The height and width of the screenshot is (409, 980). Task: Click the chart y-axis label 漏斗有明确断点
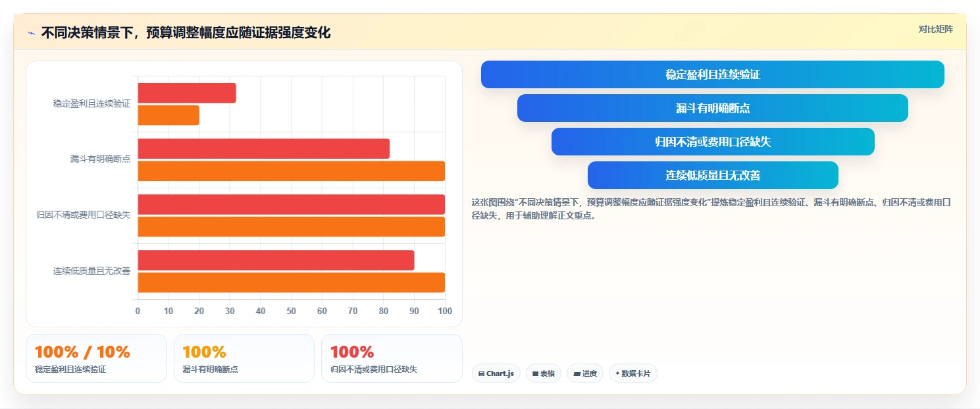pyautogui.click(x=100, y=159)
